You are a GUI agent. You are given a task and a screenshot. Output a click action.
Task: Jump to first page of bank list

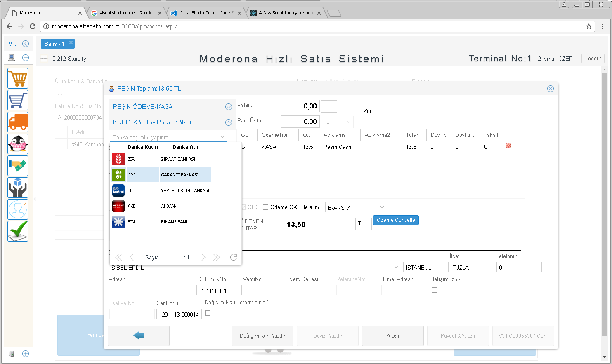pos(118,257)
